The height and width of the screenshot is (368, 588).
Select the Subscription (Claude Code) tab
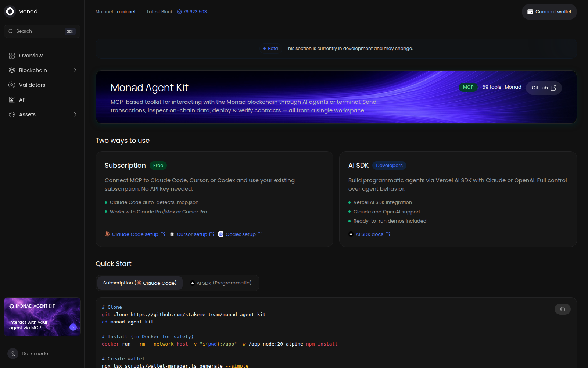[x=140, y=283]
